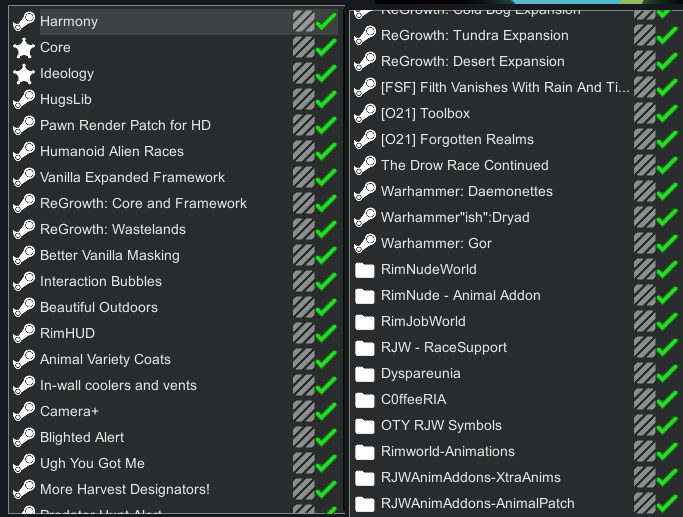
Task: Toggle checkmark for [O21] Forgotten Realms
Action: [667, 139]
